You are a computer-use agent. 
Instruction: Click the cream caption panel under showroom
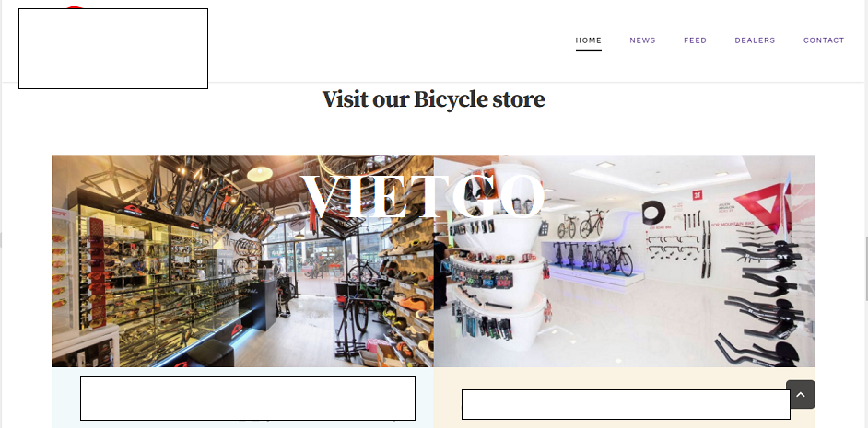point(625,398)
